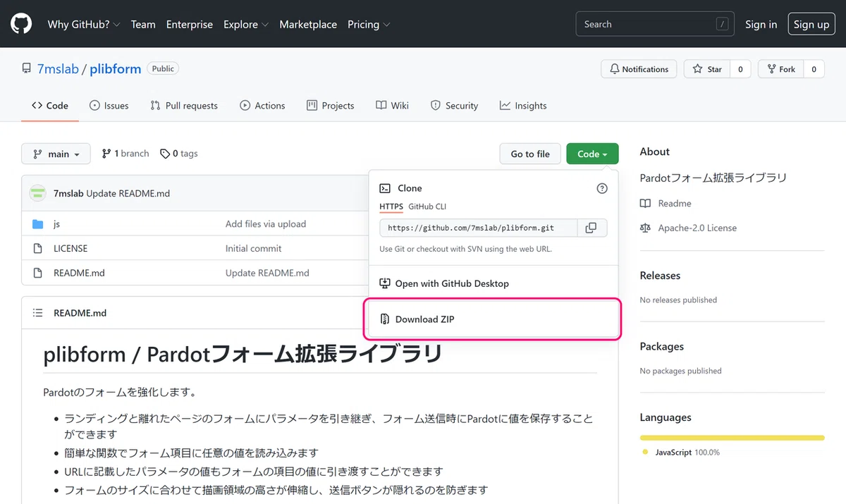The image size is (846, 504).
Task: Open the LICENSE file
Action: (70, 249)
